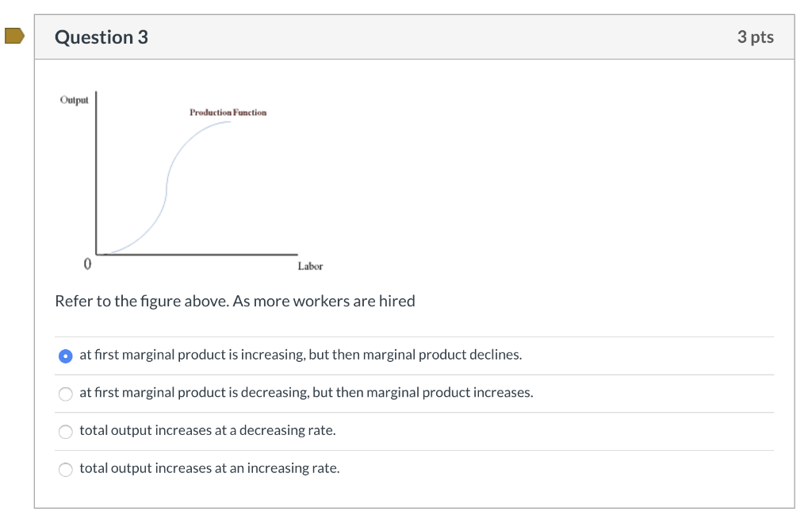
Task: Click the empty radio circle for the second option
Action: (65, 394)
